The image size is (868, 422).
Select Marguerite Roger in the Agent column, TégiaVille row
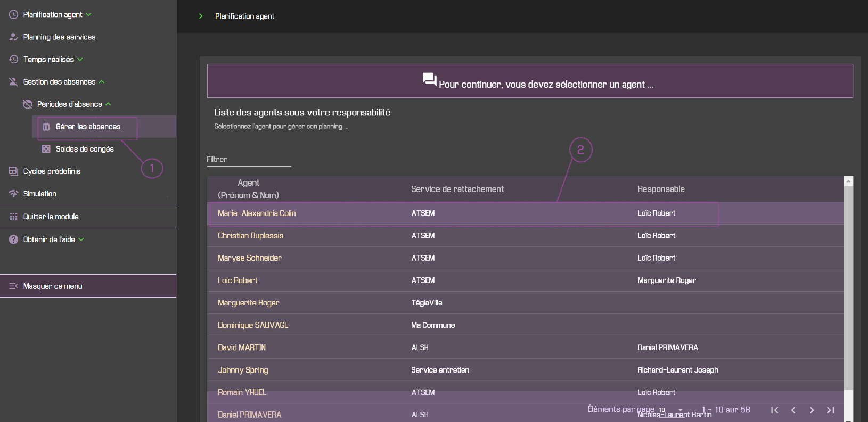[x=248, y=303]
